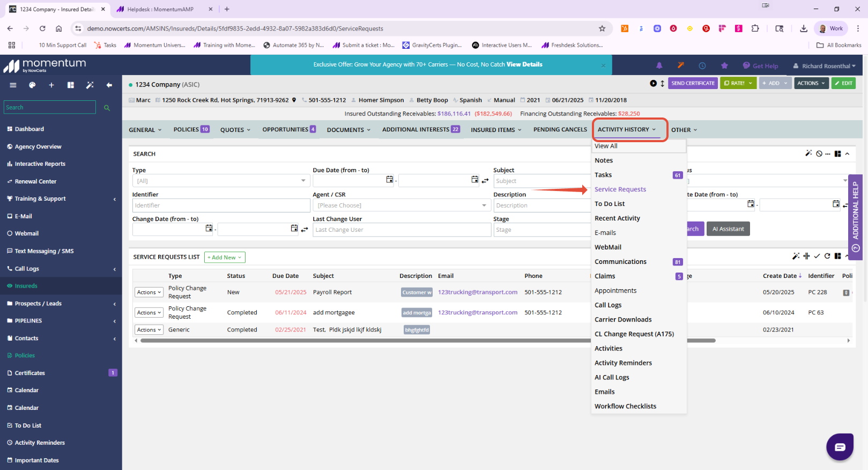This screenshot has height=470, width=868.
Task: Open the Policies tab
Action: [x=191, y=129]
